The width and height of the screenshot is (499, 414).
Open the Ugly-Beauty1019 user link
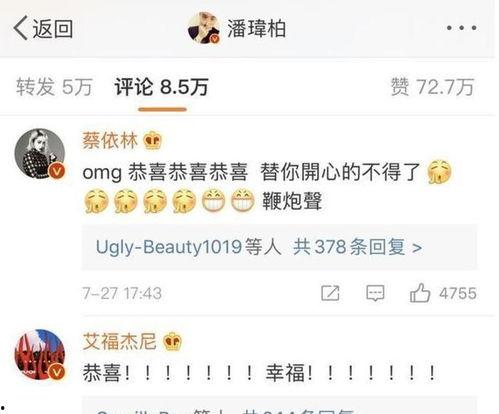coord(169,247)
